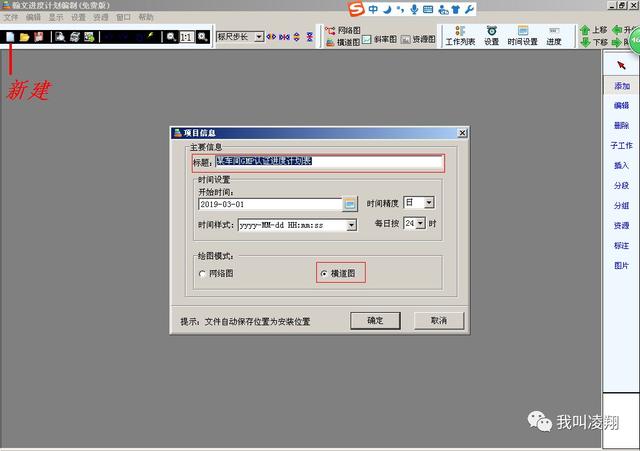Open the calendar picker beside start time
Viewport: 640px width, 451px height.
tap(350, 204)
